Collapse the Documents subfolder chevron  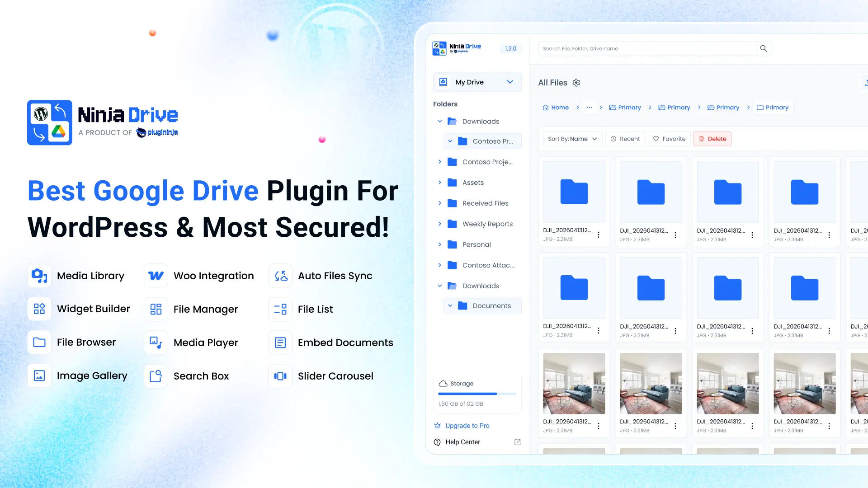click(450, 306)
